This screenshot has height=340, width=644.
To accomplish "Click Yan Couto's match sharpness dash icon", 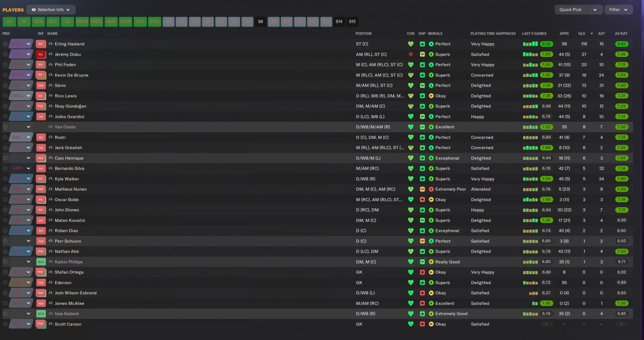I will pos(422,127).
